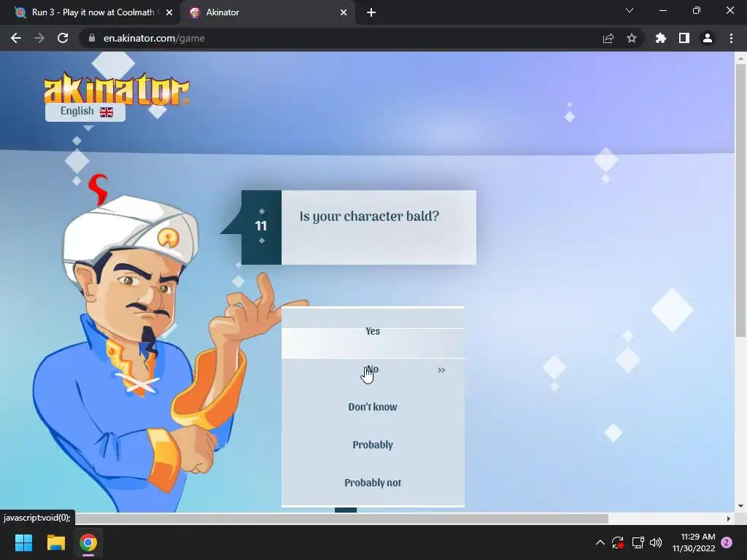Click the scroll right arrow of the horizontal scrollbar

[729, 518]
